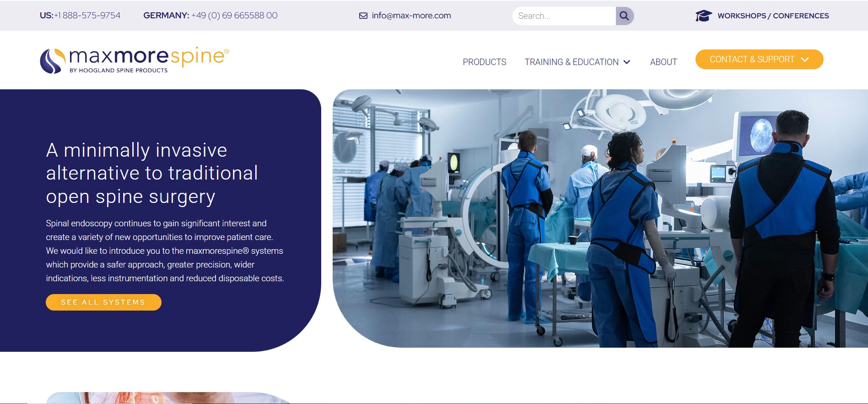The height and width of the screenshot is (404, 868).
Task: Click the hero headline about spine surgery
Action: click(152, 173)
